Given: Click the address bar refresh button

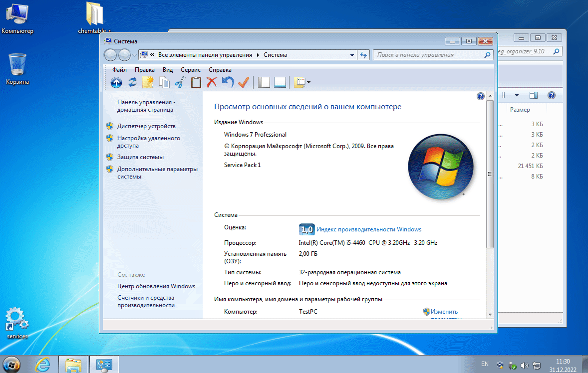Looking at the screenshot, I should coord(363,55).
